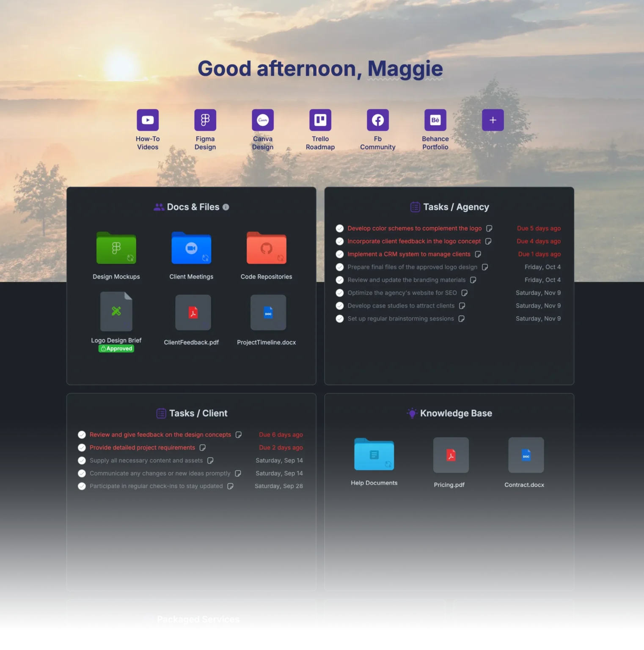Screen dimensions: 644x650
Task: Open the Fb Community Facebook icon
Action: [x=378, y=120]
